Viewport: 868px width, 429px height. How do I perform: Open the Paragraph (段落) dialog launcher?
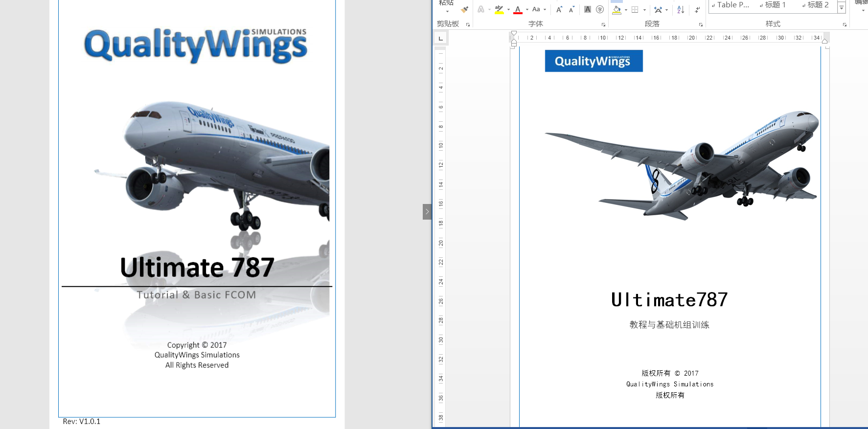[701, 24]
